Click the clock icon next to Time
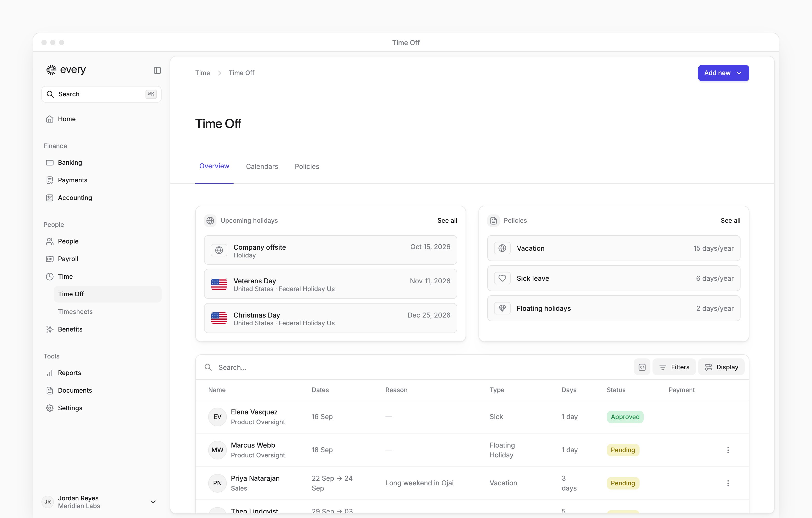The width and height of the screenshot is (812, 518). coord(49,277)
